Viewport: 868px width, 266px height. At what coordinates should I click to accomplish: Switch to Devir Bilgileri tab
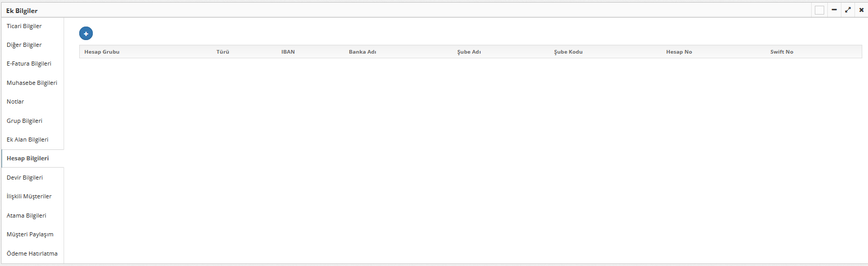click(25, 178)
